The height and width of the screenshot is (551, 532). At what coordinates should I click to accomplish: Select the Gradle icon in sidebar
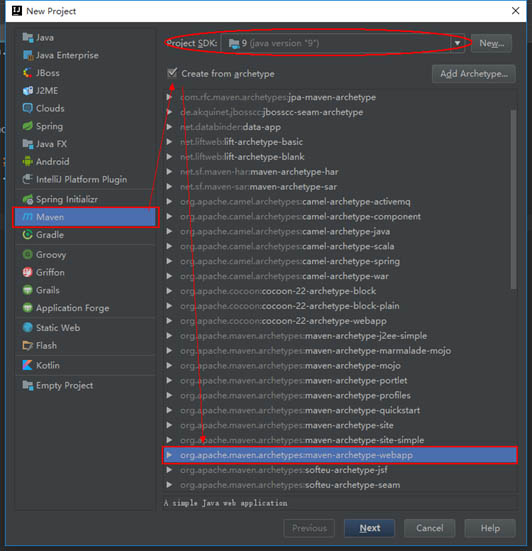pos(27,235)
